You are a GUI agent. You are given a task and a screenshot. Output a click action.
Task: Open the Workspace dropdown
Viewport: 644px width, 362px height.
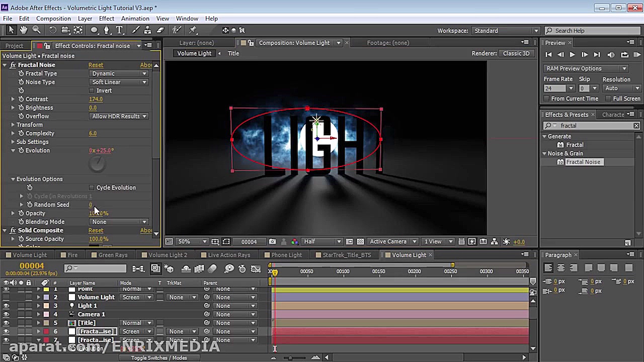[x=506, y=31]
